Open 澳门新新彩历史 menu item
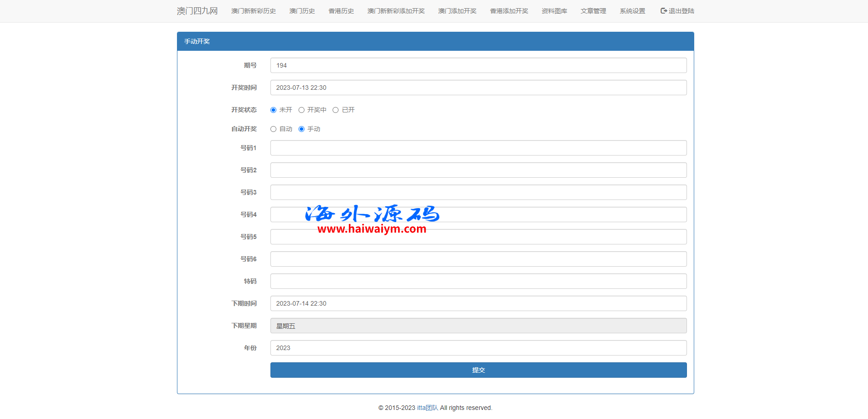The image size is (868, 419). coord(253,11)
